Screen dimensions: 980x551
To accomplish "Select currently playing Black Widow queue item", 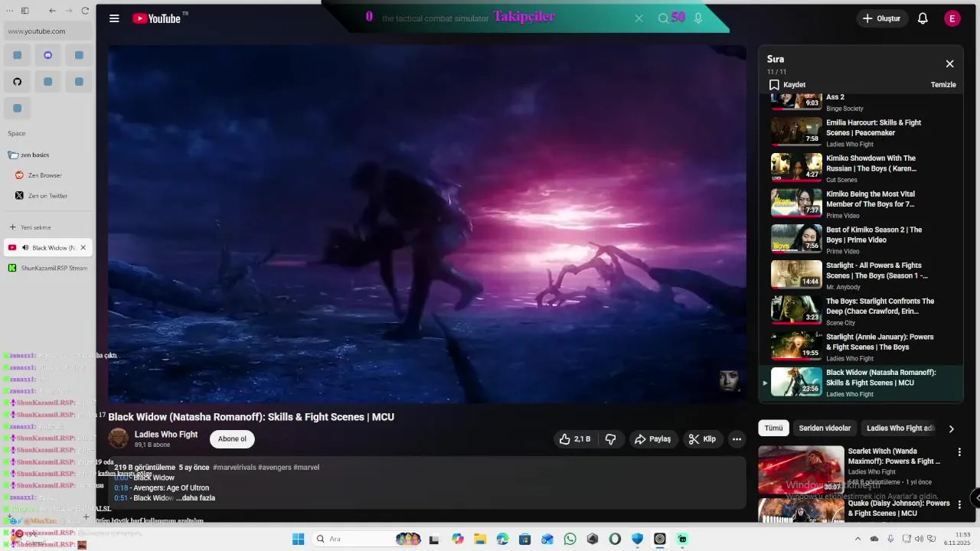I will pyautogui.click(x=861, y=383).
